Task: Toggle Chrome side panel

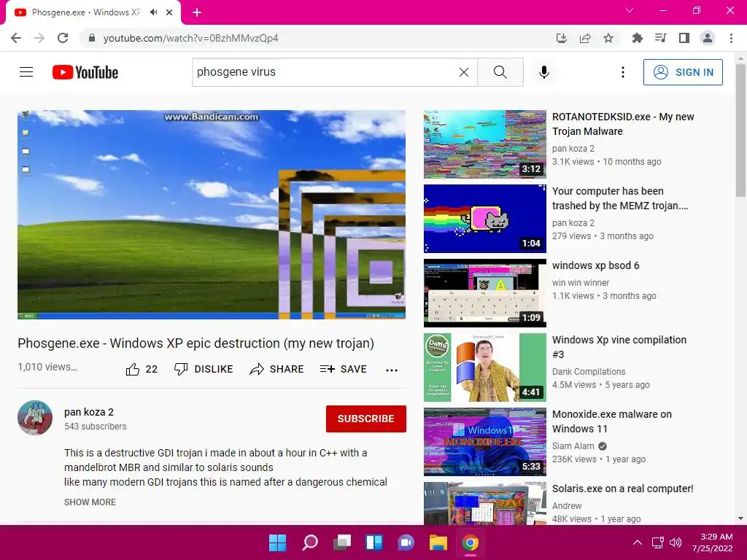Action: pyautogui.click(x=684, y=38)
